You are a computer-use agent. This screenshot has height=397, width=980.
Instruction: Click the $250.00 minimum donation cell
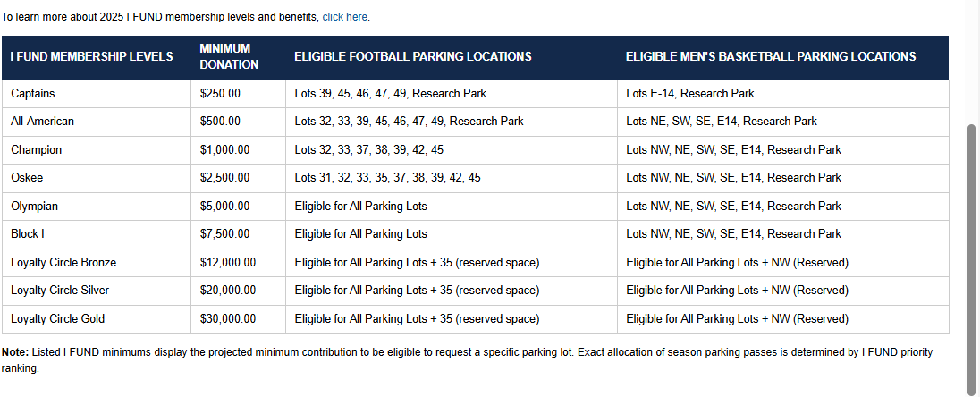[x=220, y=93]
